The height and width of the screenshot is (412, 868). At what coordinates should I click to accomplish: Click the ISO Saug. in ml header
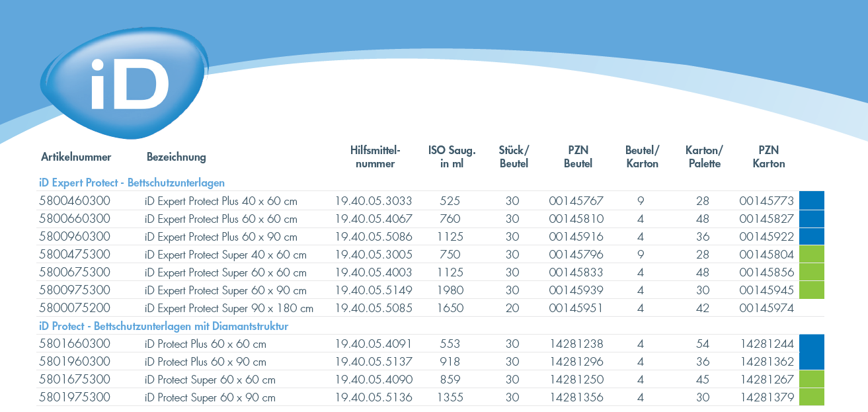(452, 157)
